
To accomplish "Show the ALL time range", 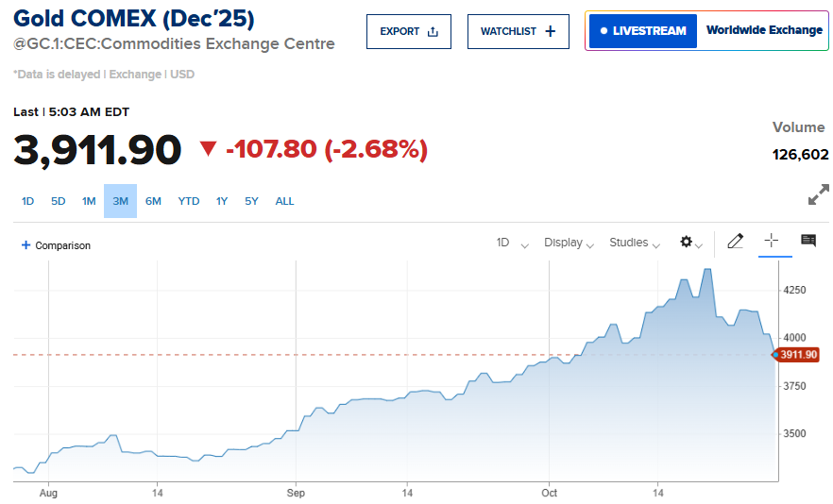I will 284,201.
